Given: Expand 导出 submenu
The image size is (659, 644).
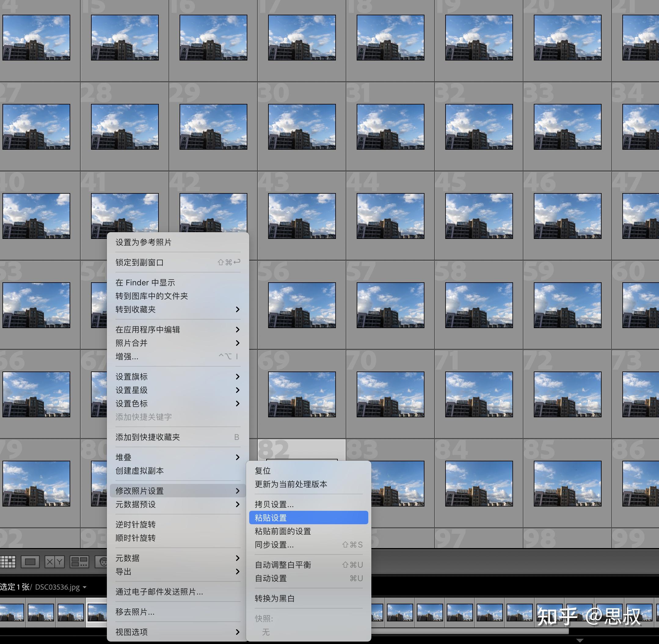Looking at the screenshot, I should [x=178, y=572].
